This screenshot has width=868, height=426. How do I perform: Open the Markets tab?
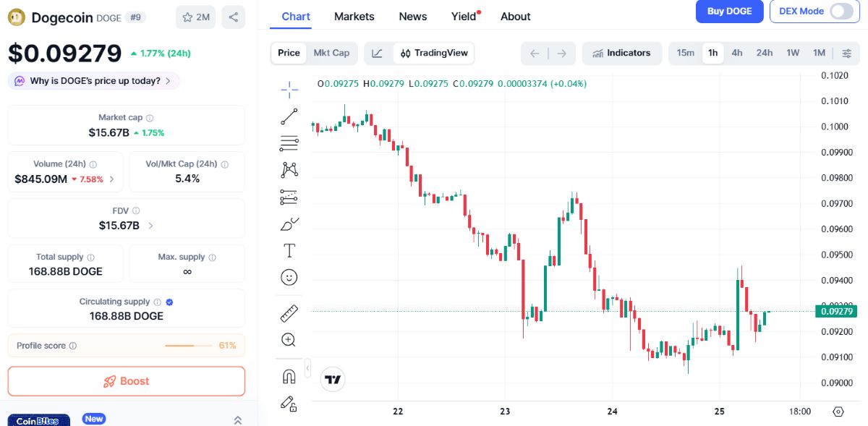click(354, 16)
